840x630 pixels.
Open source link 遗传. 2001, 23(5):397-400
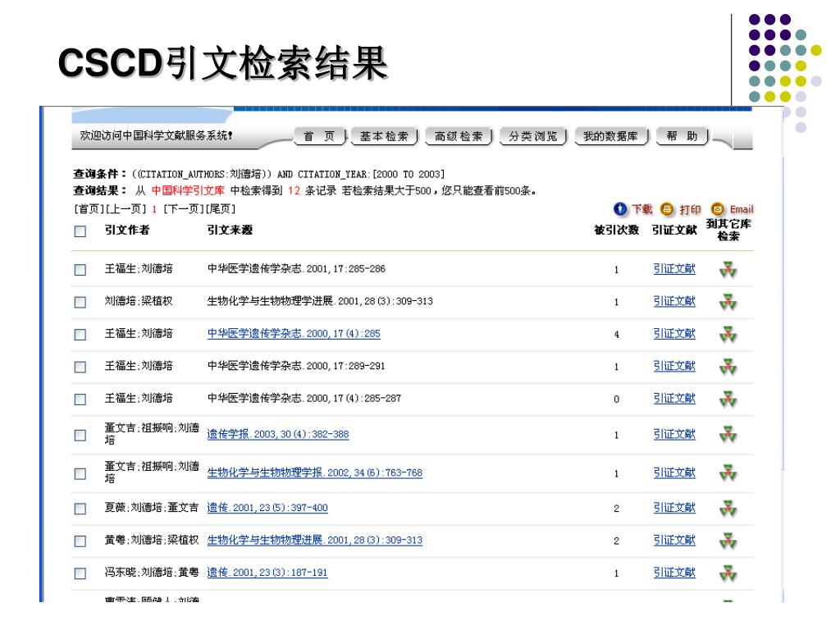(x=267, y=507)
